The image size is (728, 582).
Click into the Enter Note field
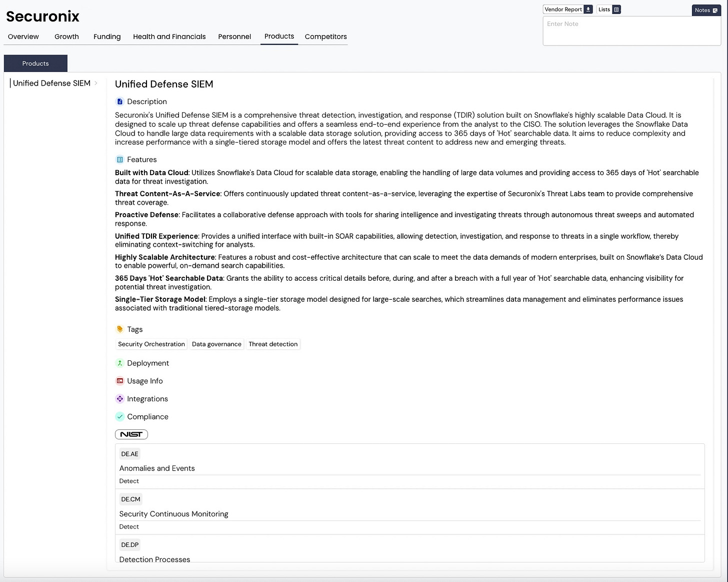[x=631, y=31]
